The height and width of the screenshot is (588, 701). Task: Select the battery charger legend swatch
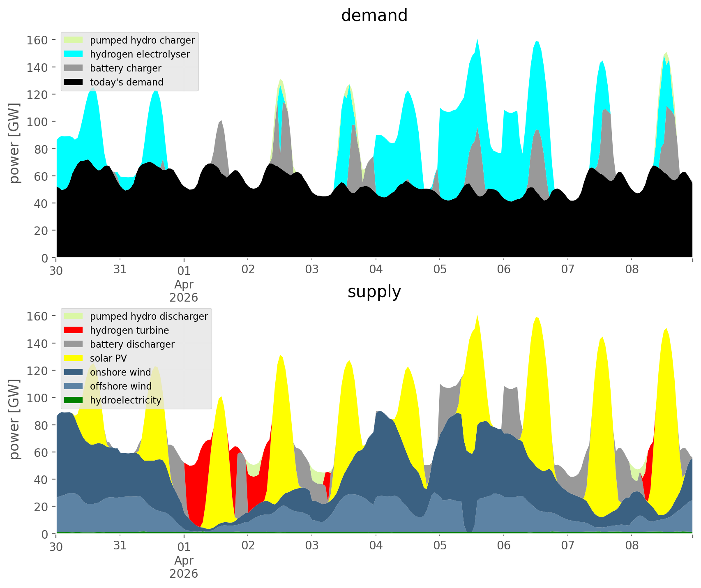[73, 68]
